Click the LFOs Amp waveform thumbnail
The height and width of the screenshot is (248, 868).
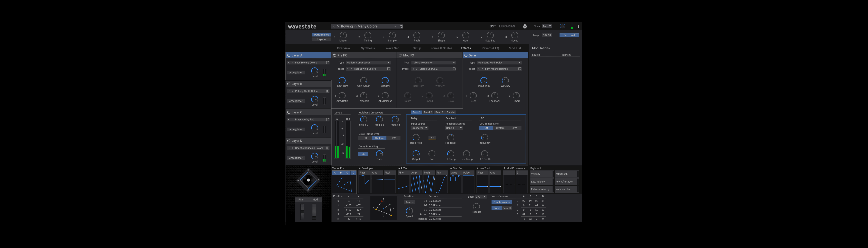coord(417,184)
